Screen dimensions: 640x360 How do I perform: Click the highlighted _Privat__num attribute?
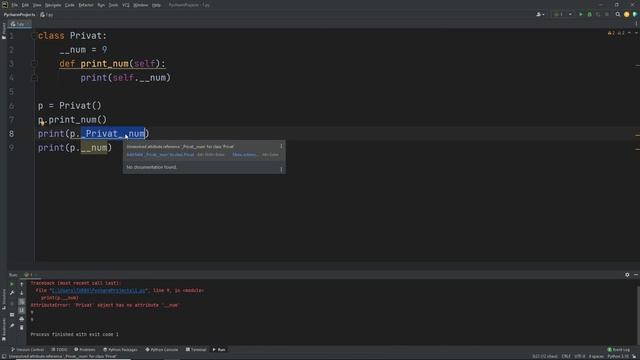(113, 133)
